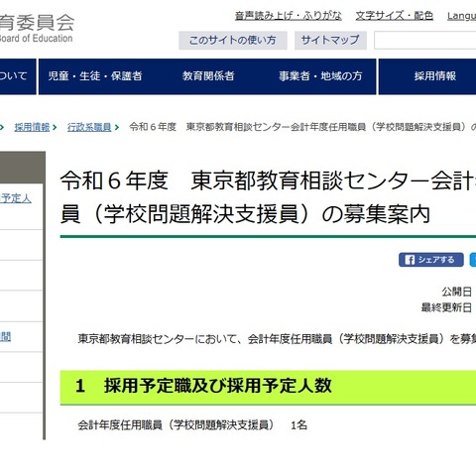Open the sidebar link ending in 予定人
The image size is (476, 476).
(16, 198)
